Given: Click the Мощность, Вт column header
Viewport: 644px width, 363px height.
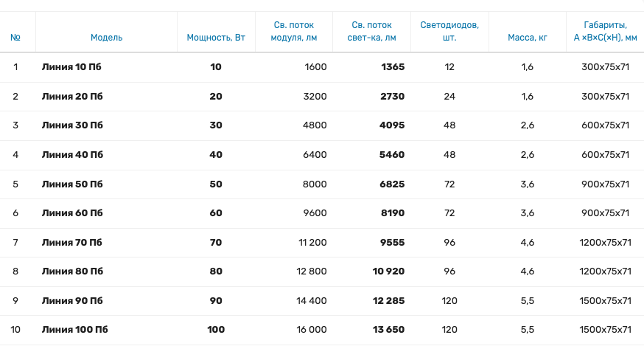Looking at the screenshot, I should click(216, 37).
